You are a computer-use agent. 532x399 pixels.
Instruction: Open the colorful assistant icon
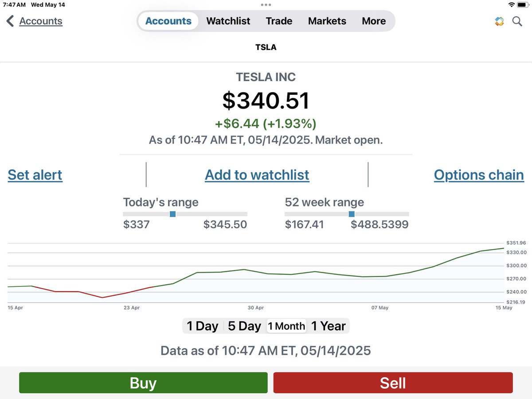[500, 21]
